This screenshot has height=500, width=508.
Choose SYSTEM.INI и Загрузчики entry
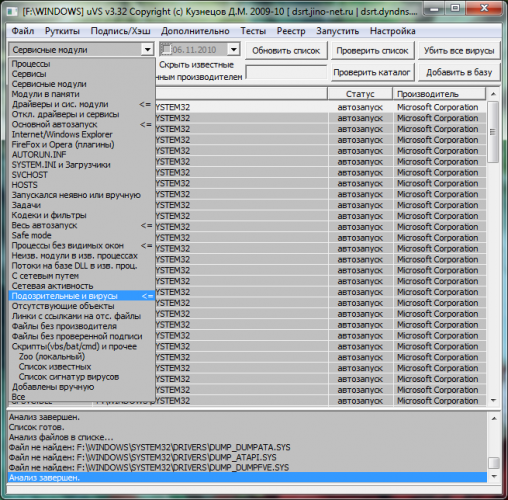click(82, 165)
